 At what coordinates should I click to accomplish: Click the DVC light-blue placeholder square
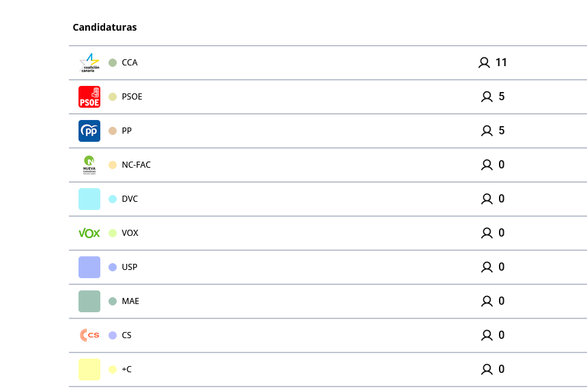click(x=89, y=199)
